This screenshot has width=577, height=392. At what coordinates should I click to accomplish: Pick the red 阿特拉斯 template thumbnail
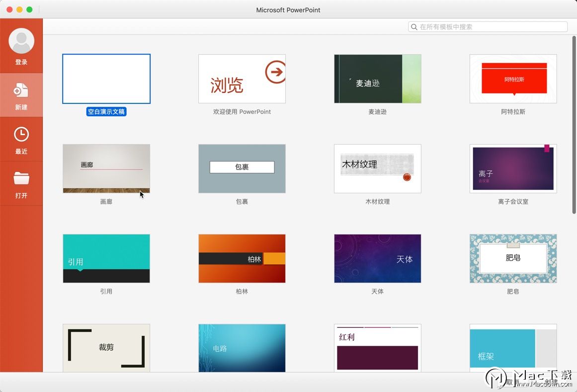click(513, 78)
